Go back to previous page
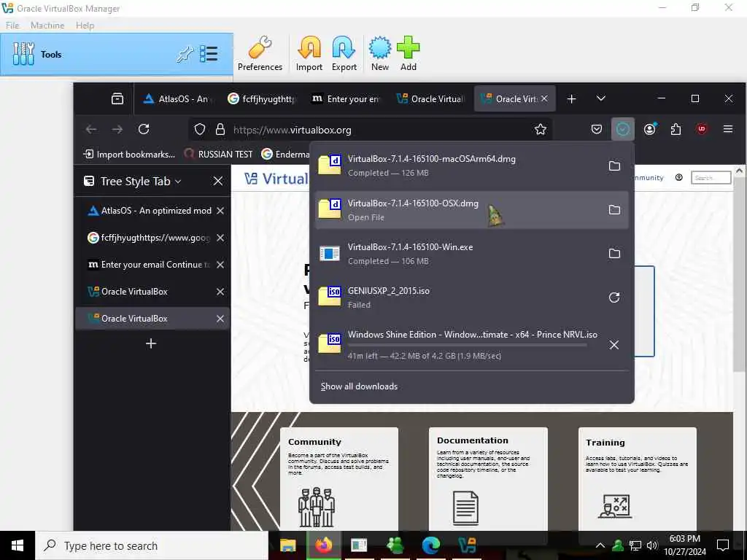The image size is (747, 560). pos(91,129)
